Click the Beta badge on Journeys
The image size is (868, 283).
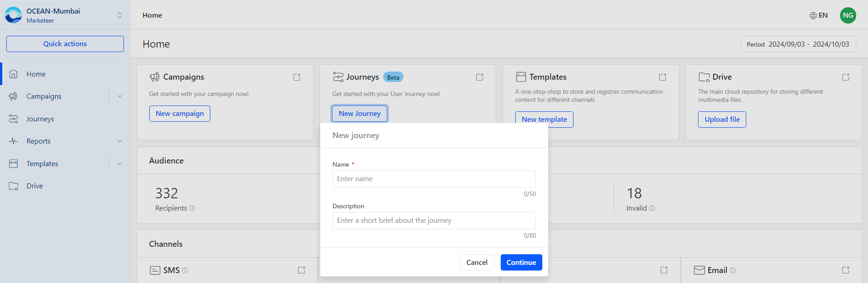click(x=393, y=77)
